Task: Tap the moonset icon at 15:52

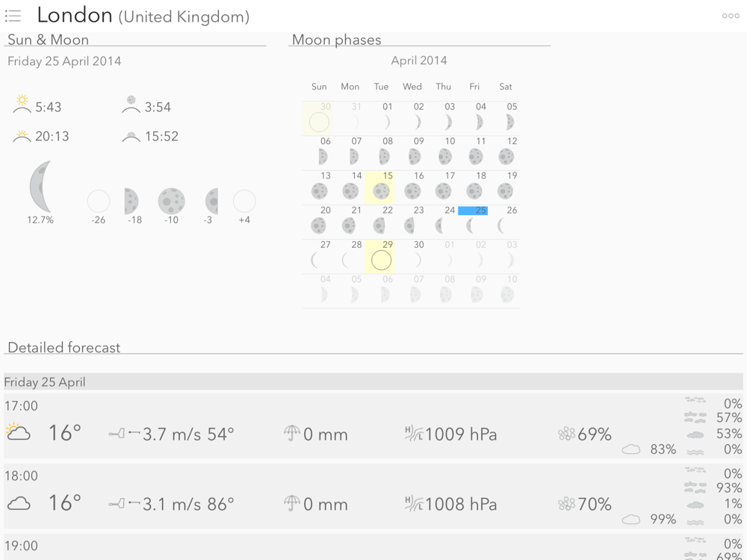Action: (131, 136)
